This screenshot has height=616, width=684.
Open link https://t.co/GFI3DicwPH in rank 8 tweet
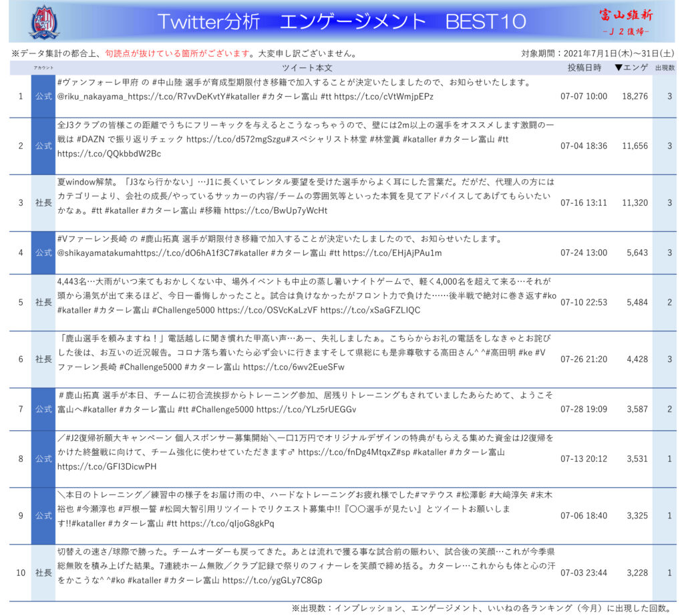107,466
